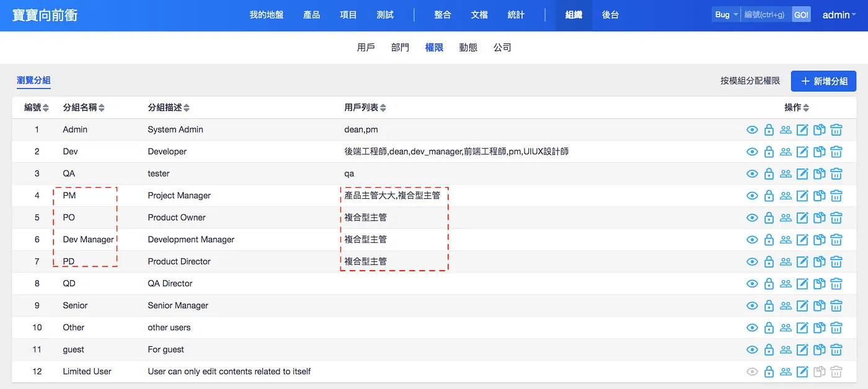Copy the guest group

pos(819,350)
